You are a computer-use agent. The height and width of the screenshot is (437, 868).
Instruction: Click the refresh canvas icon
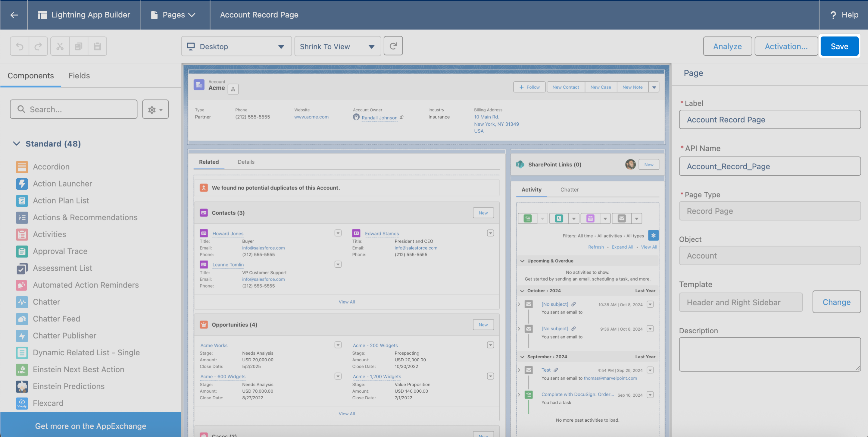click(393, 46)
